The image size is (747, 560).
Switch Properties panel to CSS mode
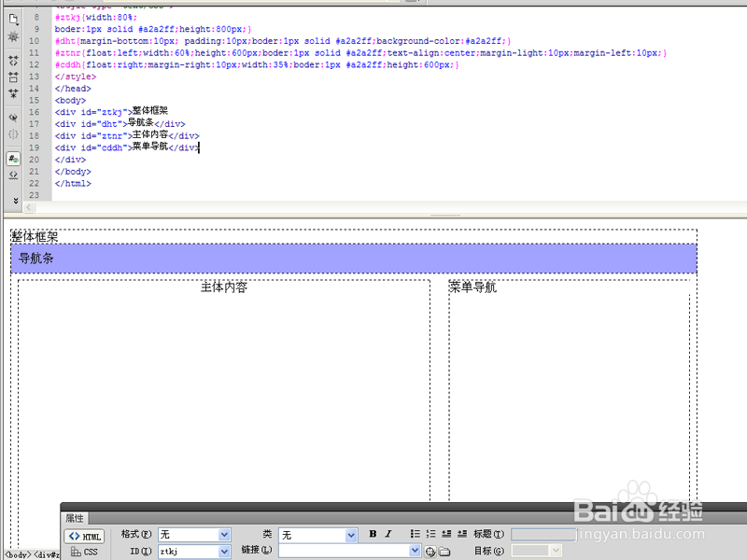click(x=84, y=552)
